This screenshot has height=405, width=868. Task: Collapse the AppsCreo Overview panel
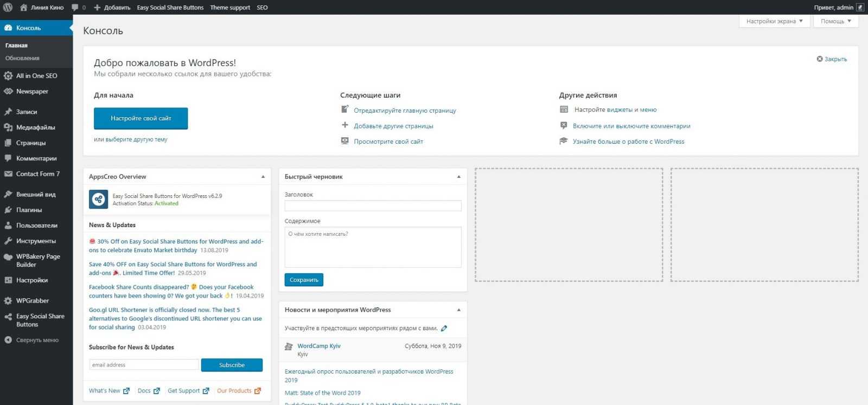pyautogui.click(x=263, y=177)
